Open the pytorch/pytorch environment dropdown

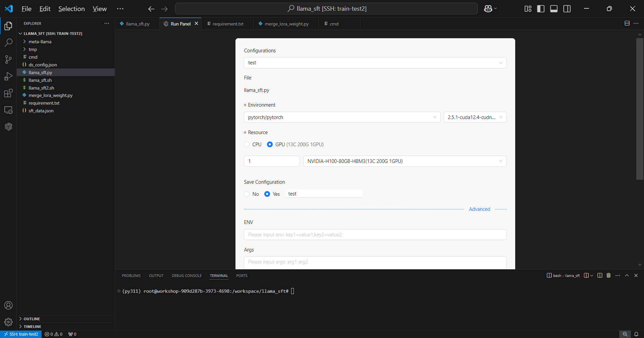[342, 117]
